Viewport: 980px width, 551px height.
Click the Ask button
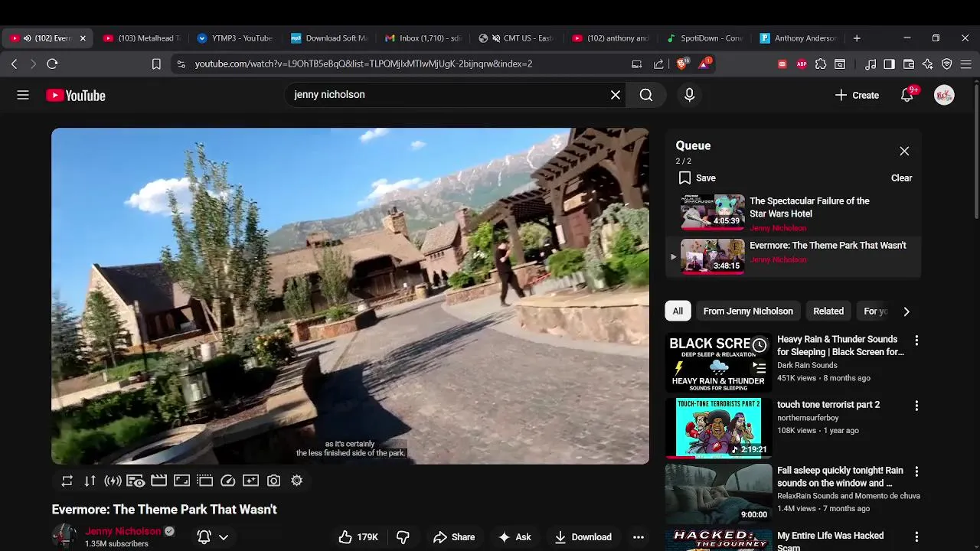514,537
